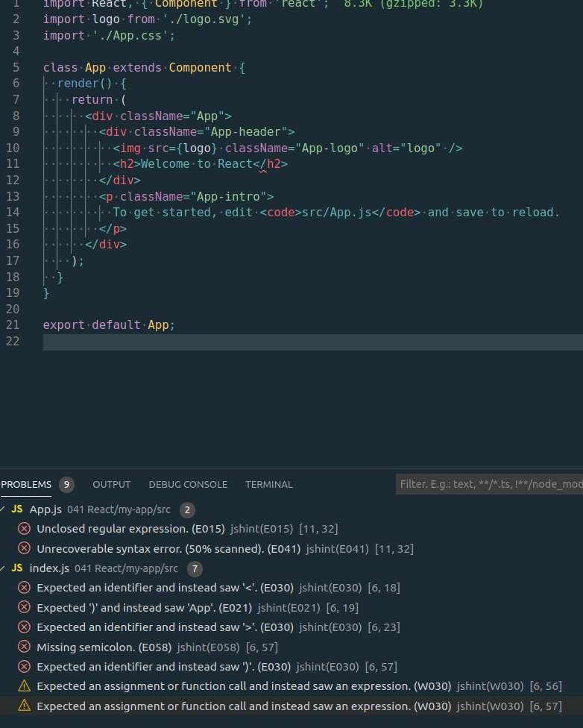Screen dimensions: 583x728
Task: Collapse the index.js problems group
Action: tap(3, 568)
